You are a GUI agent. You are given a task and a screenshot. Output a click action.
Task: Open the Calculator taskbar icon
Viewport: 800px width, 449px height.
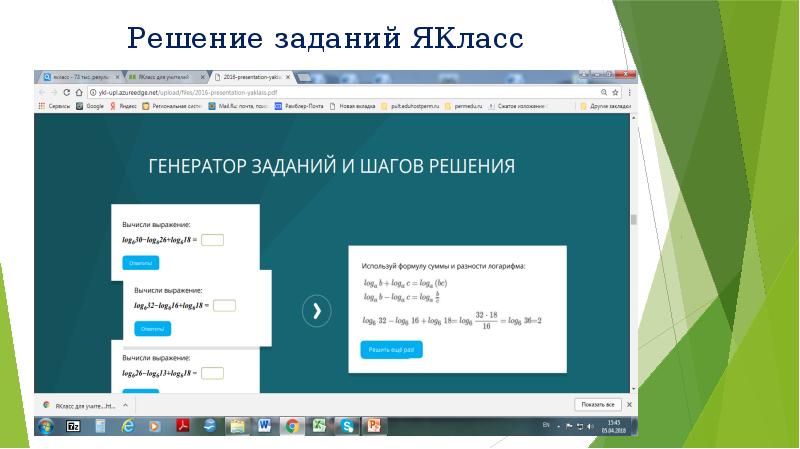[100, 426]
